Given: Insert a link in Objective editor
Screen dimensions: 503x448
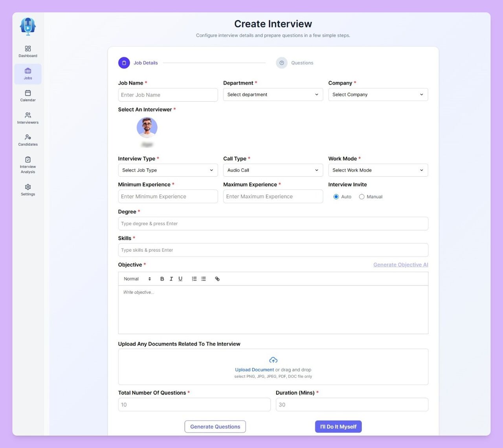Looking at the screenshot, I should [217, 279].
